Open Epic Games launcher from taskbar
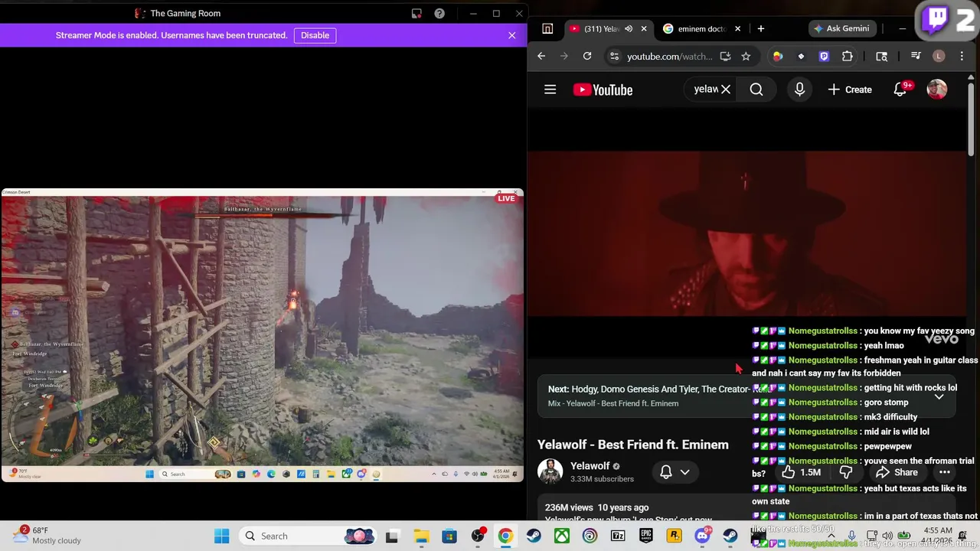 646,536
